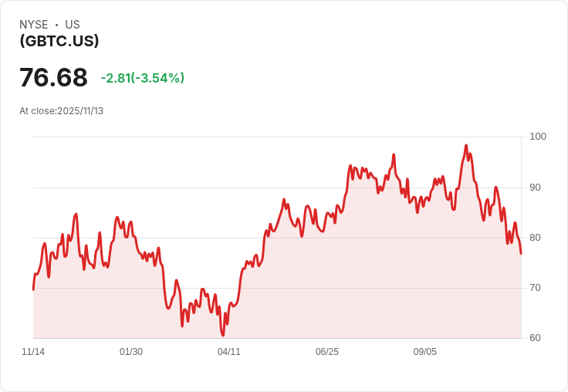Image resolution: width=568 pixels, height=392 pixels.
Task: Click the At close date text
Action: coord(61,111)
